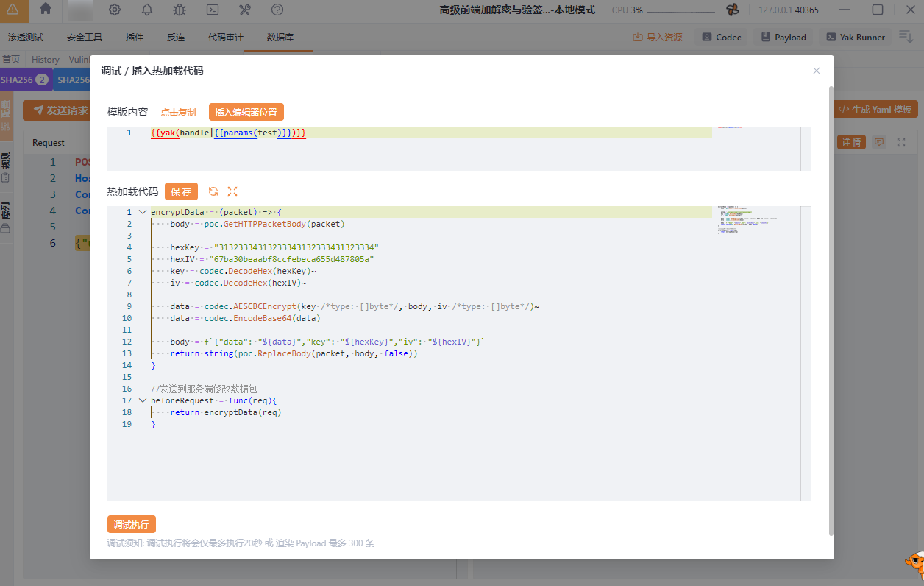The height and width of the screenshot is (586, 924).
Task: Close the 调试/插入热加载代码 dialog
Action: click(x=816, y=71)
